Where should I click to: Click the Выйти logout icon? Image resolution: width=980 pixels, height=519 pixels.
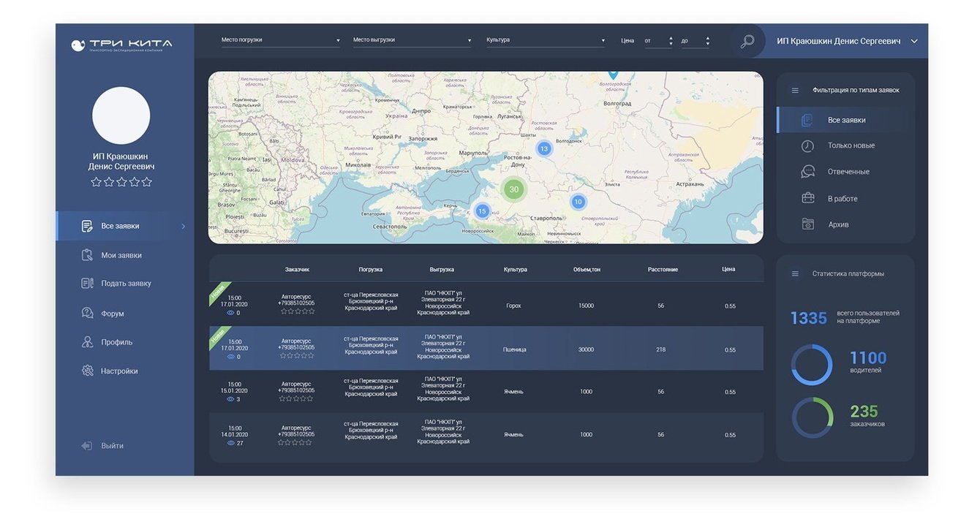coord(87,446)
